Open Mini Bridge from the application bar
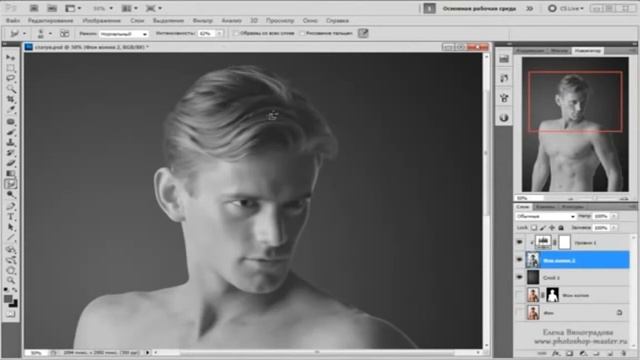640x360 pixels. (x=52, y=8)
